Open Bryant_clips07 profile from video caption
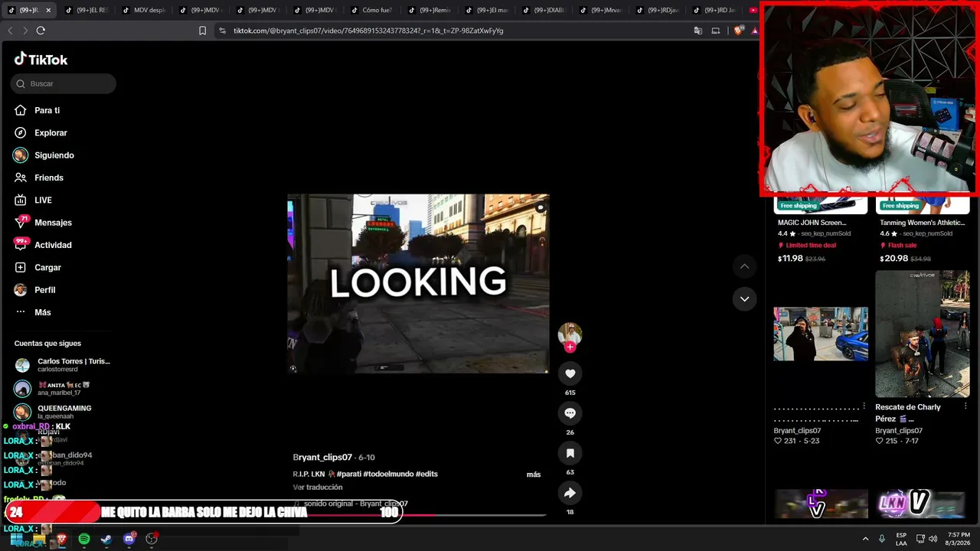This screenshot has height=551, width=980. [322, 457]
